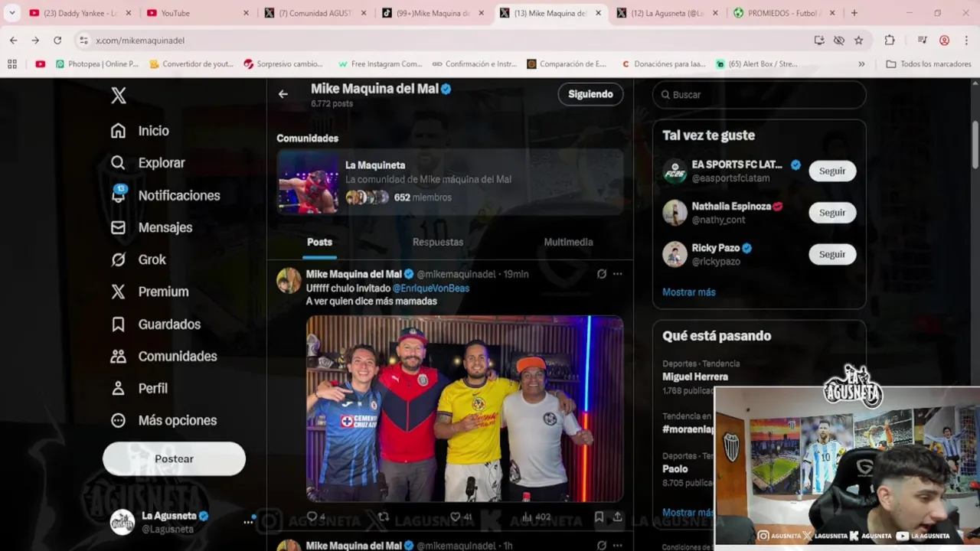Go back with profile header arrow
The height and width of the screenshot is (551, 980).
coord(283,94)
